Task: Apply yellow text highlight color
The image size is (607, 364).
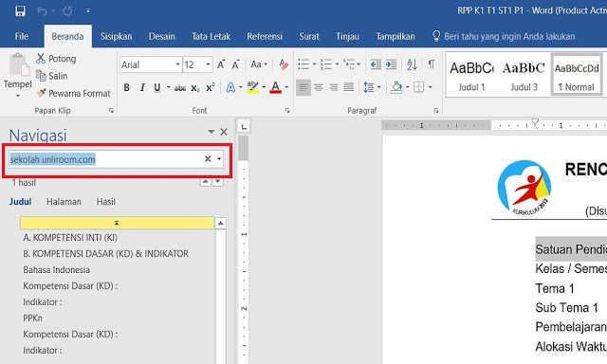Action: tap(252, 87)
